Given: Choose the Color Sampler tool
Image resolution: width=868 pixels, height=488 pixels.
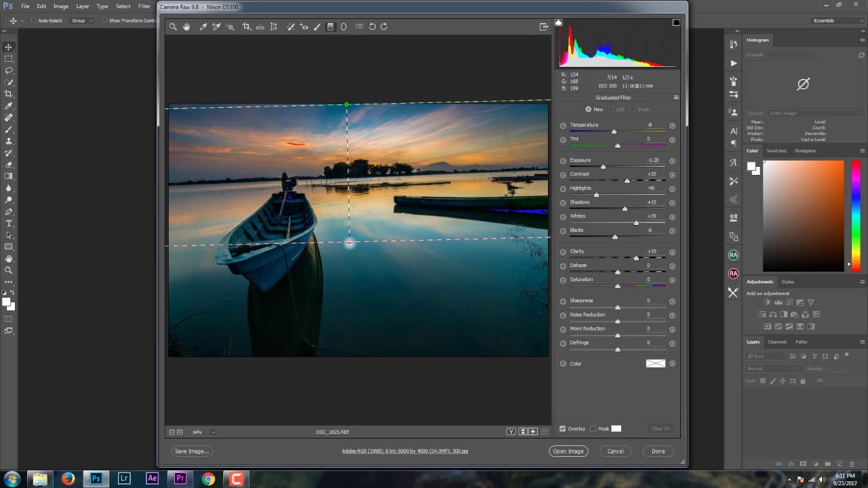Looking at the screenshot, I should [216, 26].
